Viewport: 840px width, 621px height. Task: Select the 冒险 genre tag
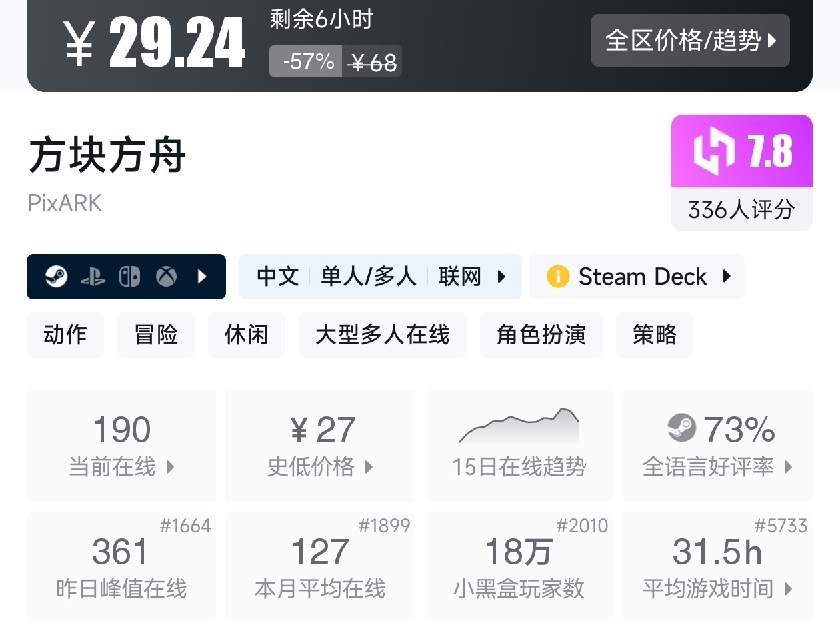tap(156, 334)
